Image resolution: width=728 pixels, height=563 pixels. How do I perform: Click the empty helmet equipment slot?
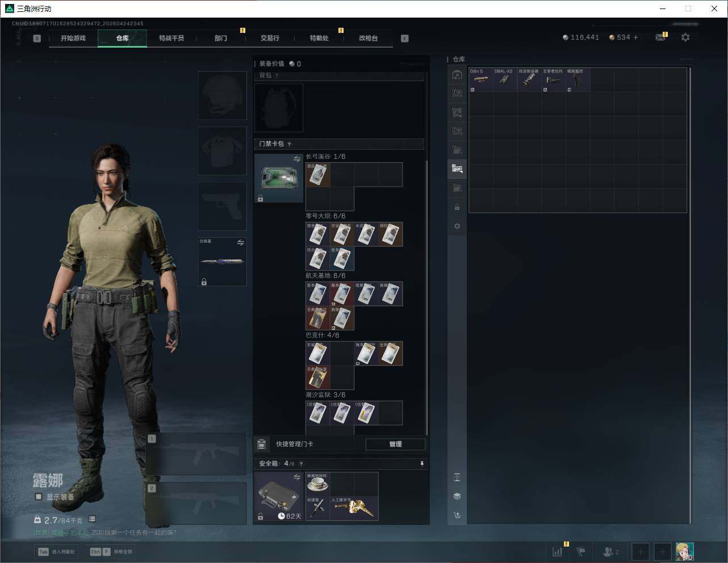pyautogui.click(x=222, y=95)
